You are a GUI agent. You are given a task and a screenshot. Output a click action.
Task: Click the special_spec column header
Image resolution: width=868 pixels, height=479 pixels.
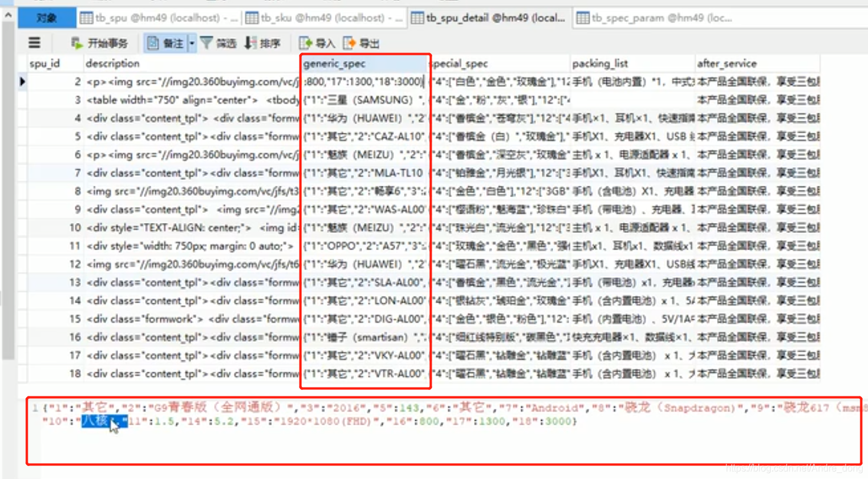pos(499,63)
